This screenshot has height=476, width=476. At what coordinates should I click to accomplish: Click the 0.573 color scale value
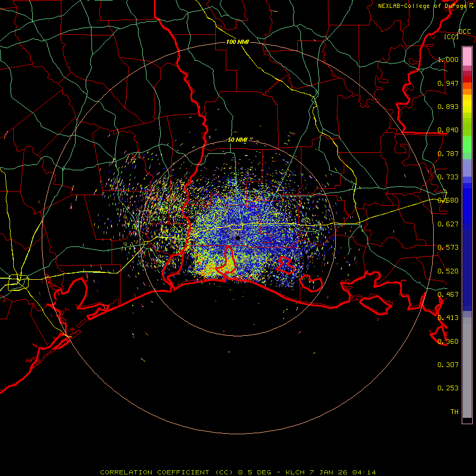(448, 248)
